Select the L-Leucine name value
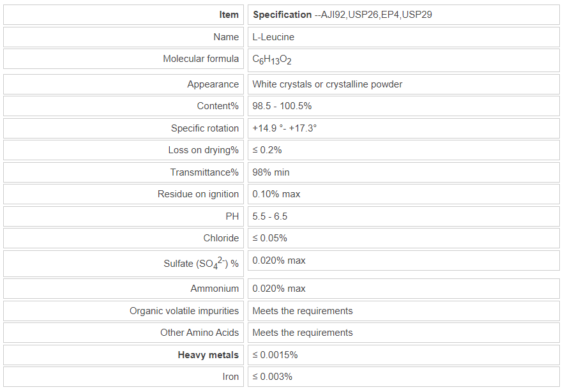 click(273, 37)
